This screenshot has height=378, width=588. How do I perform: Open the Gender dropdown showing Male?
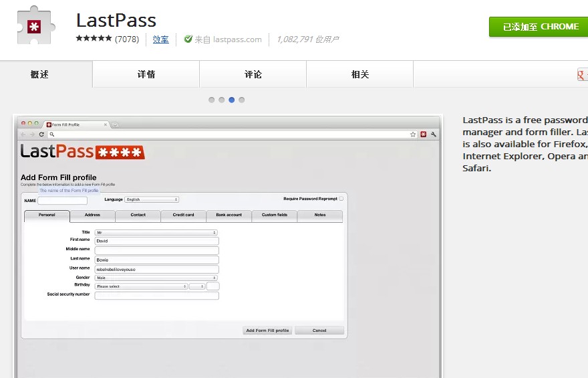pyautogui.click(x=156, y=278)
